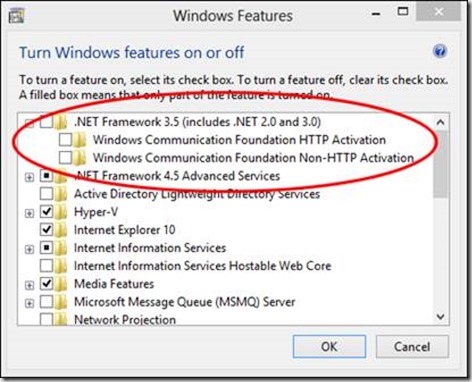Screen dimensions: 472x382
Task: Expand the Internet Information Services tree node
Action: coord(29,249)
